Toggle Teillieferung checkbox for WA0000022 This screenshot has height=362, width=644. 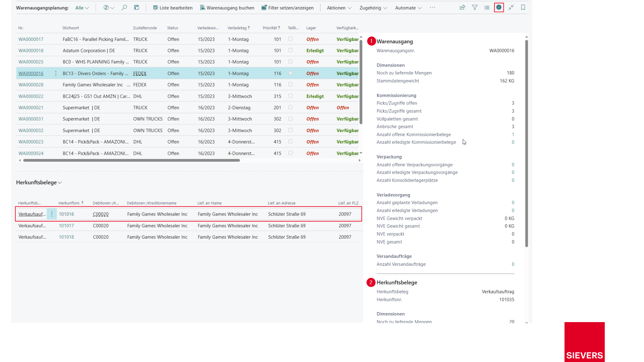coord(290,96)
